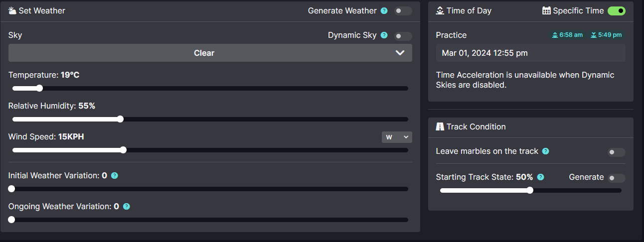Click Ongoing Weather Variation help icon

(x=126, y=207)
